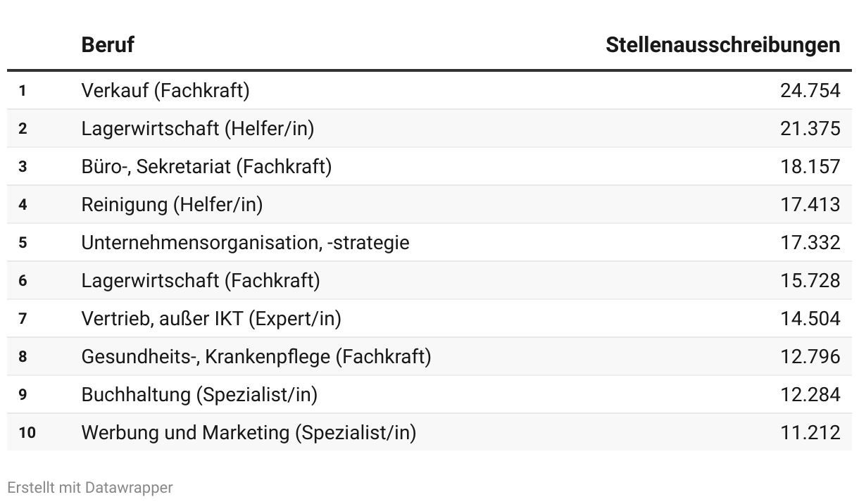
Task: Click Unternehmensorganisation, -strategie entry
Action: (245, 242)
